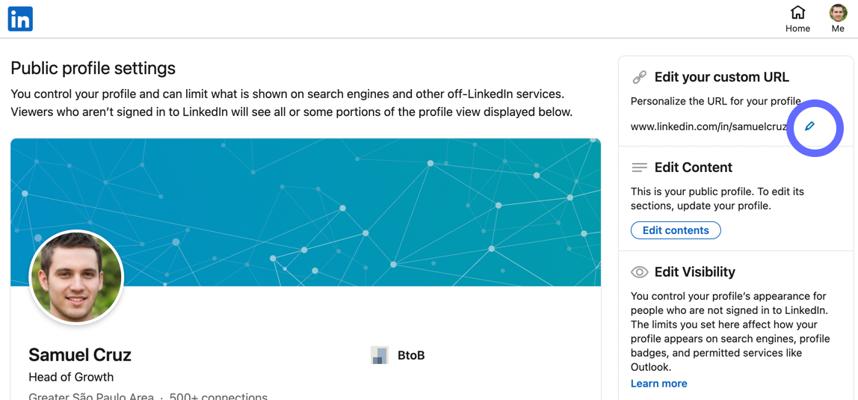Open the Learn more link
The width and height of the screenshot is (858, 400).
[658, 384]
